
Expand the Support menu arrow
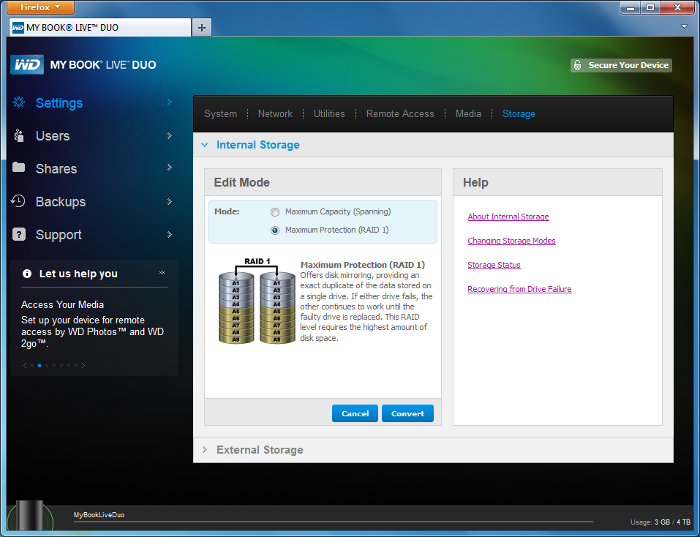click(169, 234)
